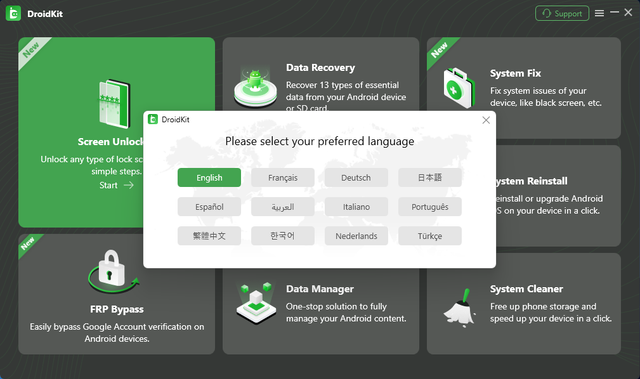This screenshot has width=640, height=379.
Task: Select English language option
Action: coord(209,177)
